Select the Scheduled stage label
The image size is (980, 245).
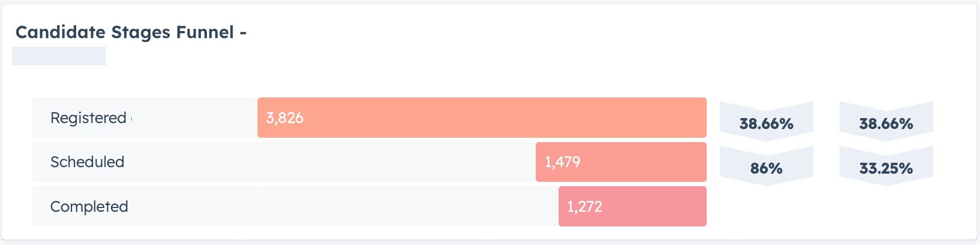point(87,162)
